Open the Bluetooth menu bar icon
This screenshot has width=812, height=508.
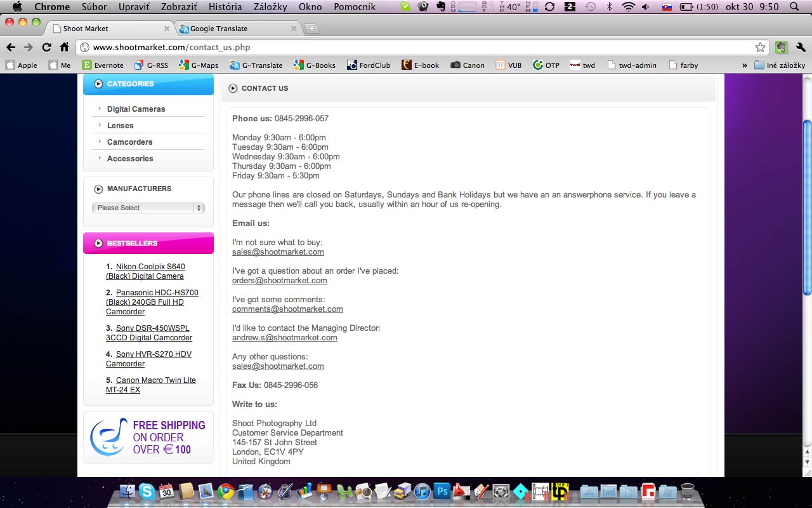[610, 7]
